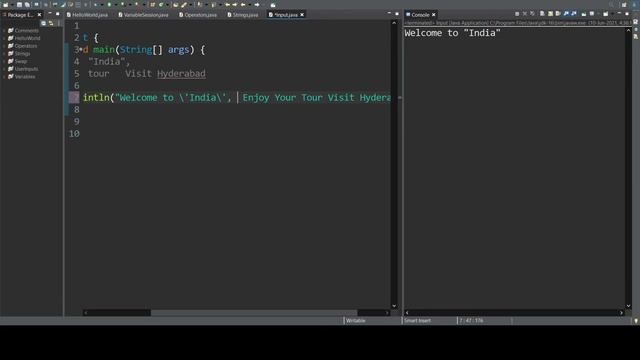Click the Console horizontal scroll-right arrow
640x360 pixels.
point(621,313)
